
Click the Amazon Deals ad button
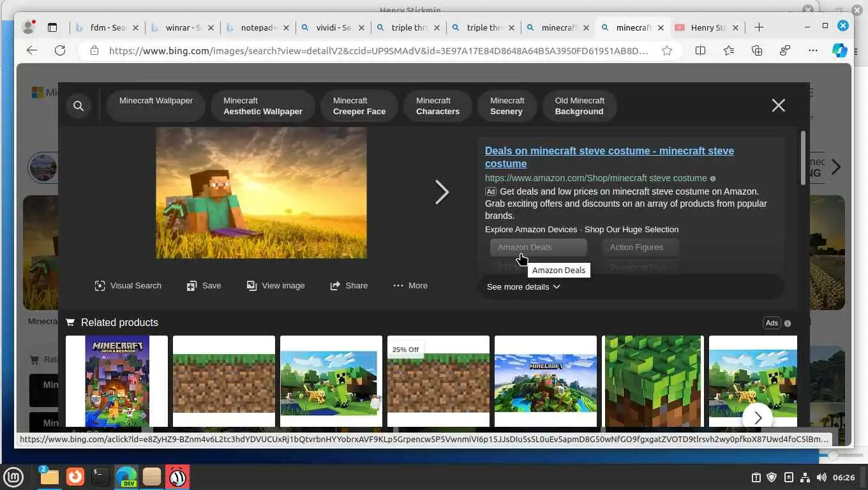pos(538,248)
